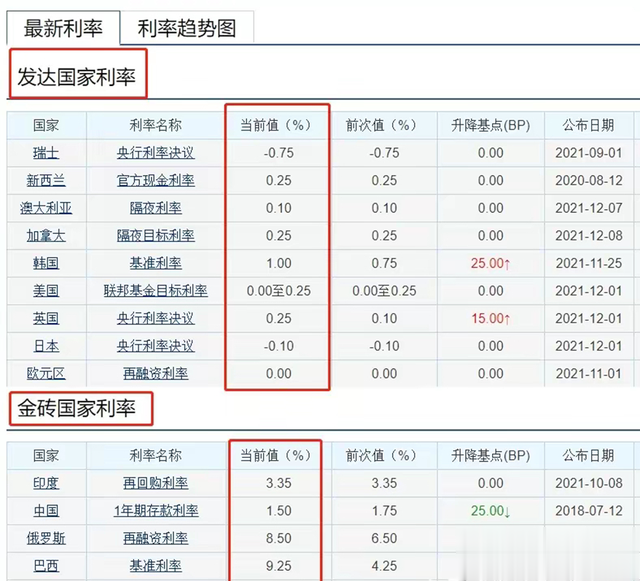Select 巴西 current value 9.25

tap(279, 566)
